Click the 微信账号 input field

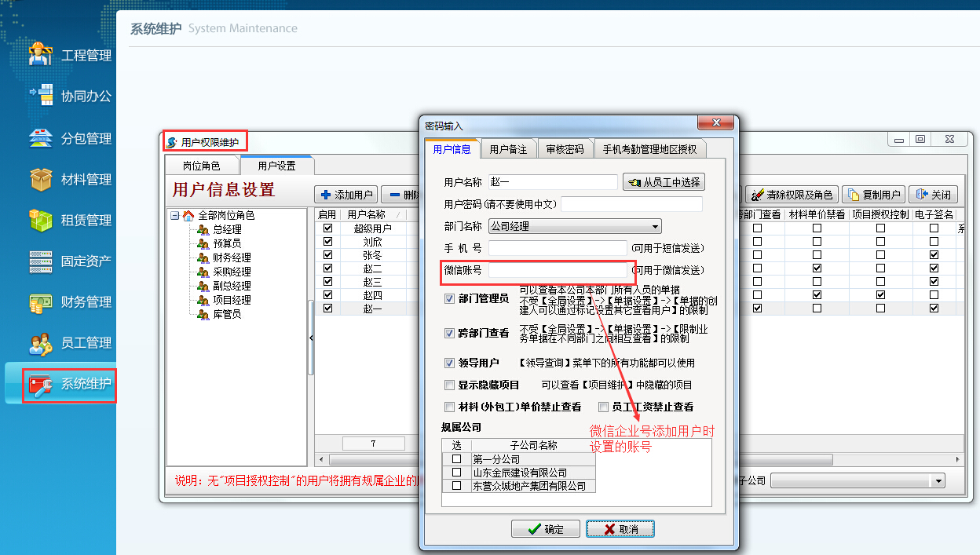(558, 270)
